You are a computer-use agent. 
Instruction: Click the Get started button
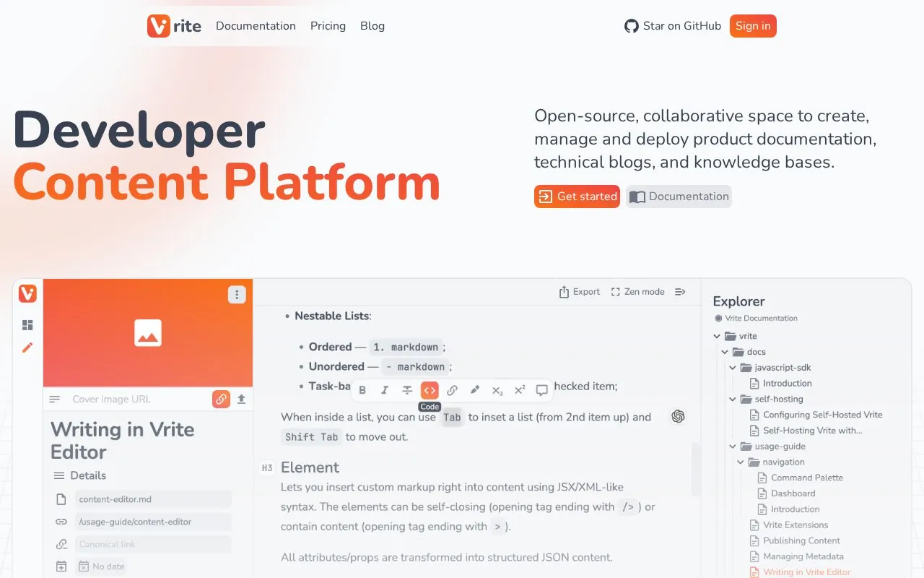click(x=577, y=197)
